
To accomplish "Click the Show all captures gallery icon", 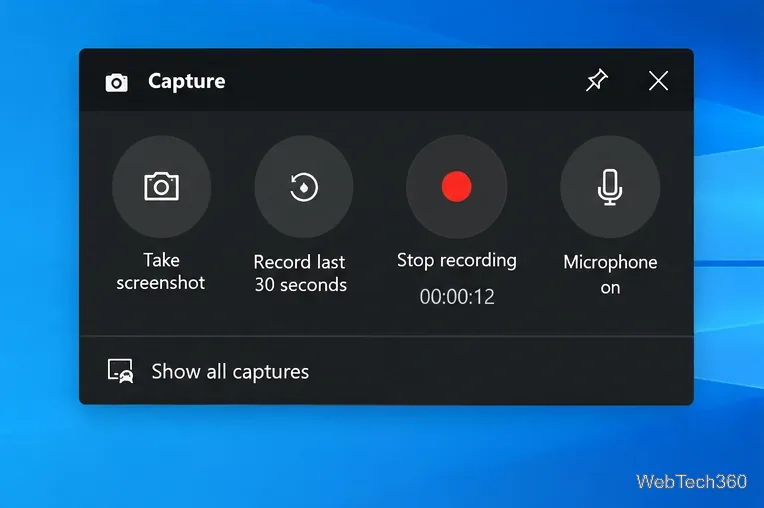I will pyautogui.click(x=120, y=371).
